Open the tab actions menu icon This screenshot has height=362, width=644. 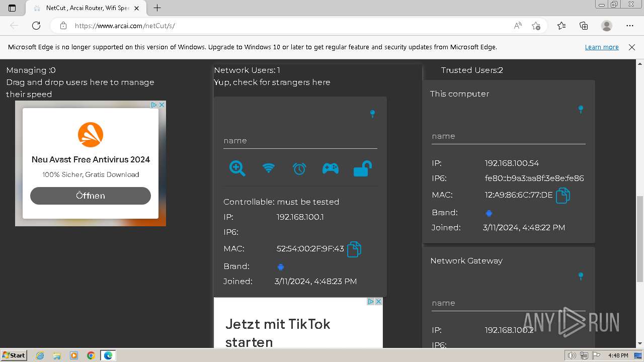(x=12, y=8)
